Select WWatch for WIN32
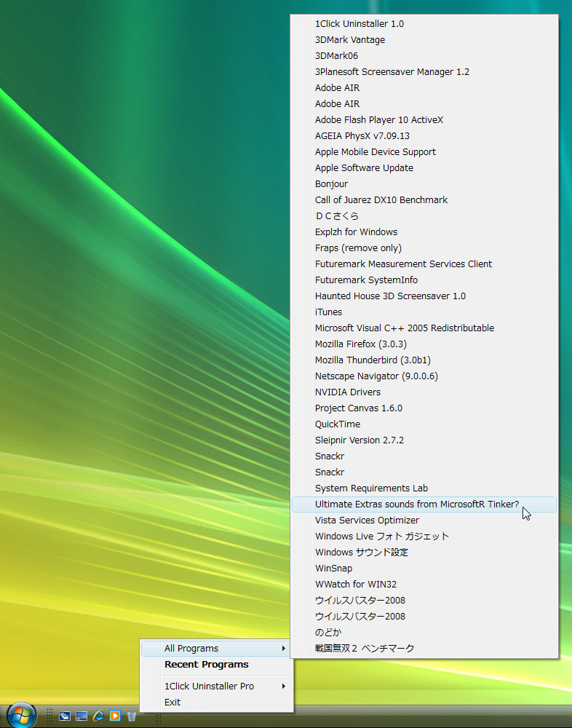The image size is (572, 728). 424,585
